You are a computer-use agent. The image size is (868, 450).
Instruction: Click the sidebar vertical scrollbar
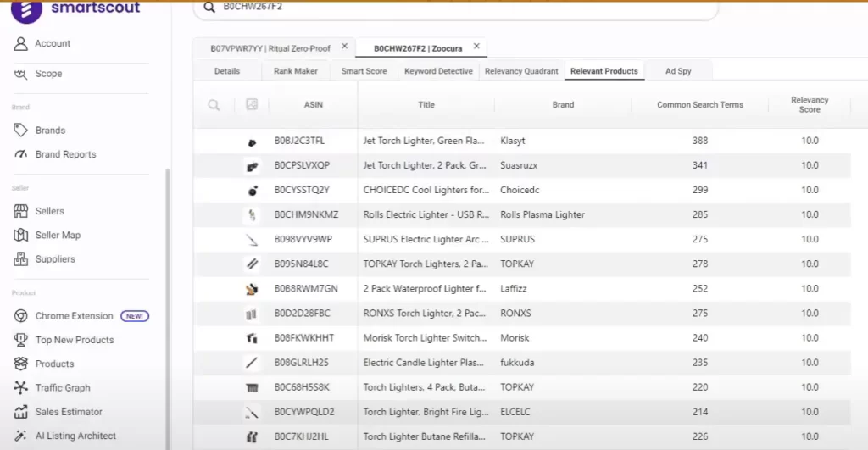(x=167, y=308)
